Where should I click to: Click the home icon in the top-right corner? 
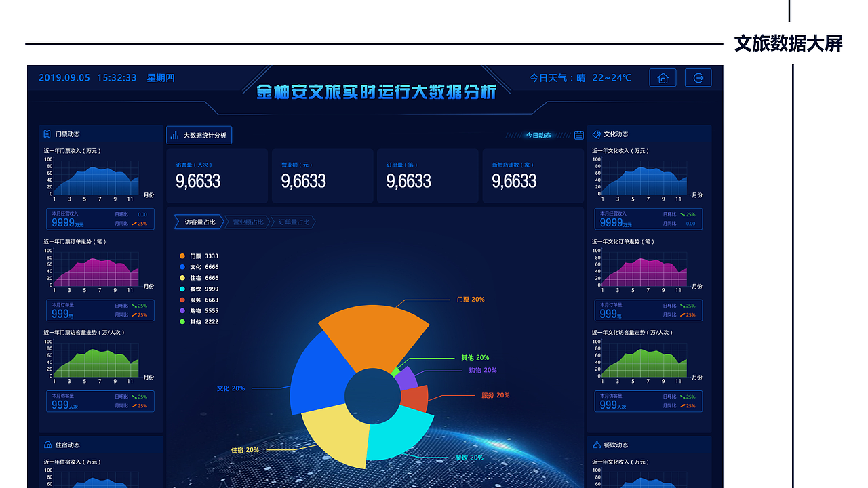click(x=663, y=78)
